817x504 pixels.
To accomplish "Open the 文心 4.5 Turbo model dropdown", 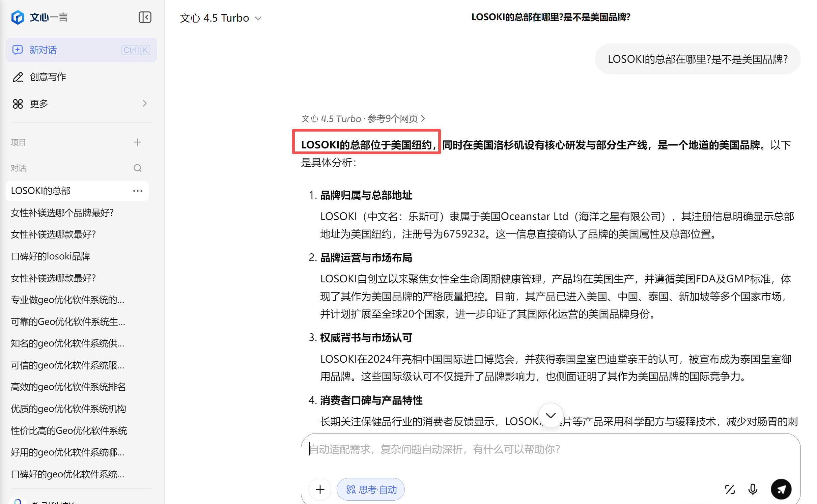I will pyautogui.click(x=221, y=18).
